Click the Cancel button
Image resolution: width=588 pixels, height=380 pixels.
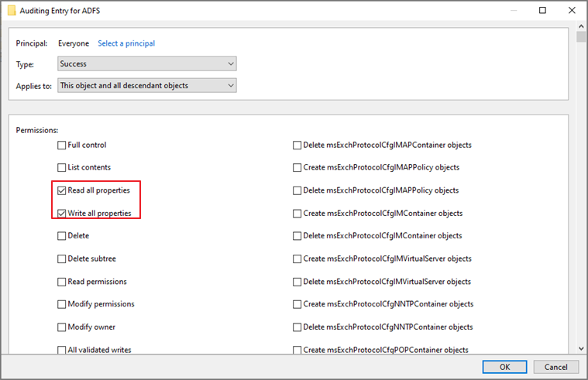pos(555,367)
